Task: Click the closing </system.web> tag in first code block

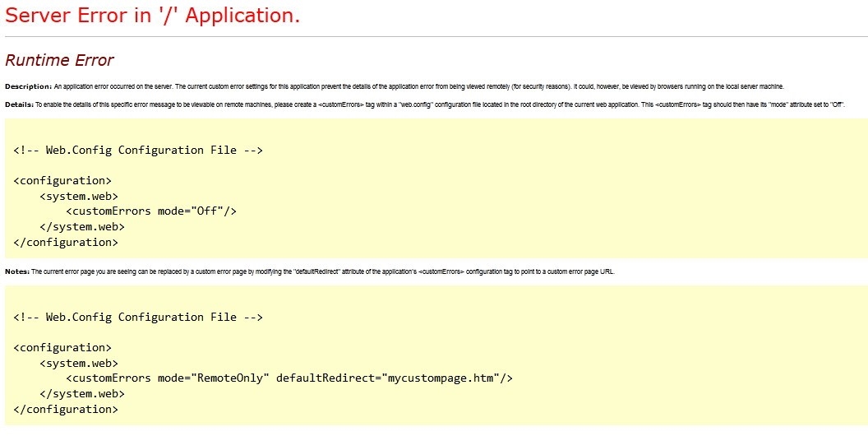Action: click(x=82, y=226)
